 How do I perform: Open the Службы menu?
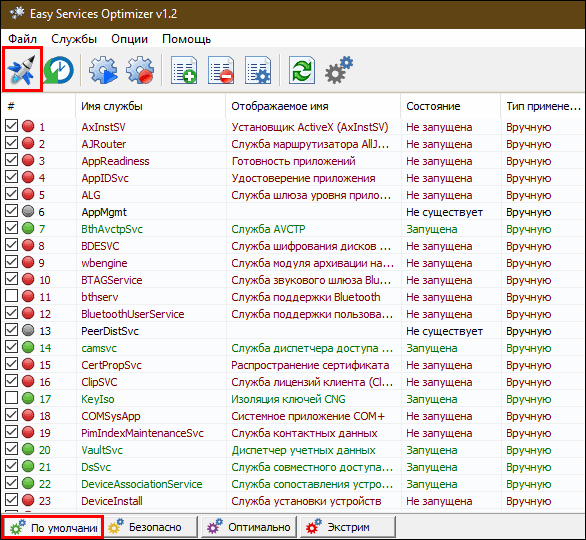tap(74, 39)
